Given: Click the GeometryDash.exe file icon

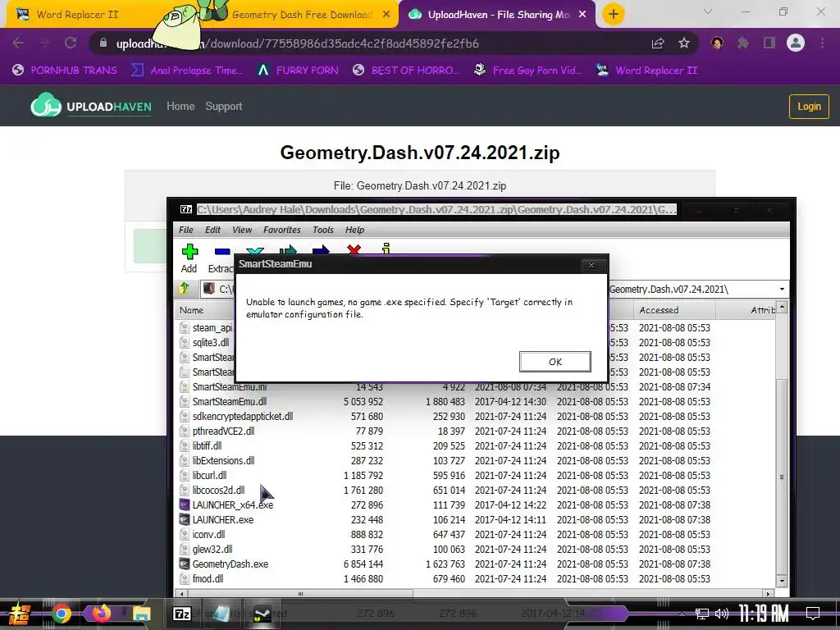Looking at the screenshot, I should click(185, 564).
